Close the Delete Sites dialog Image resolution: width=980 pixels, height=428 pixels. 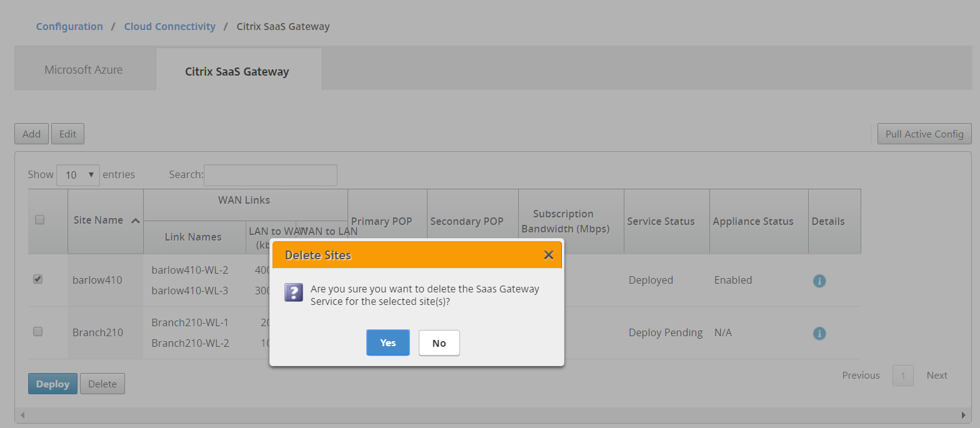point(548,255)
